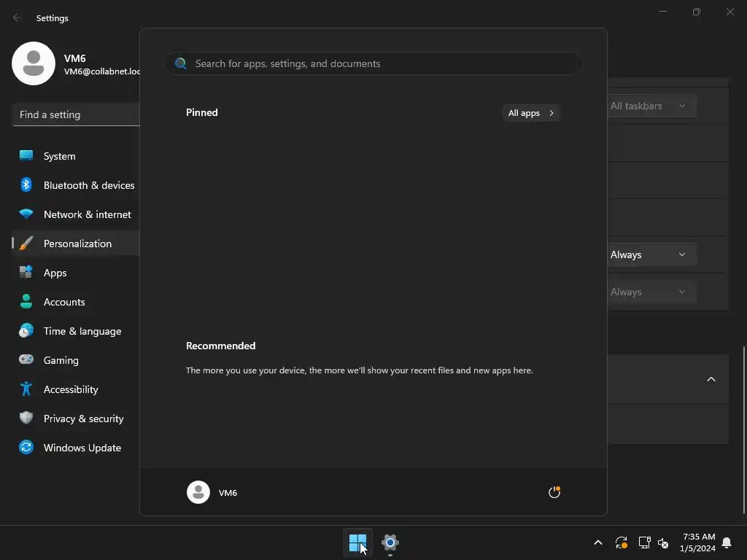Go to Accounts settings
Screen dimensions: 747x560
(x=76, y=302)
